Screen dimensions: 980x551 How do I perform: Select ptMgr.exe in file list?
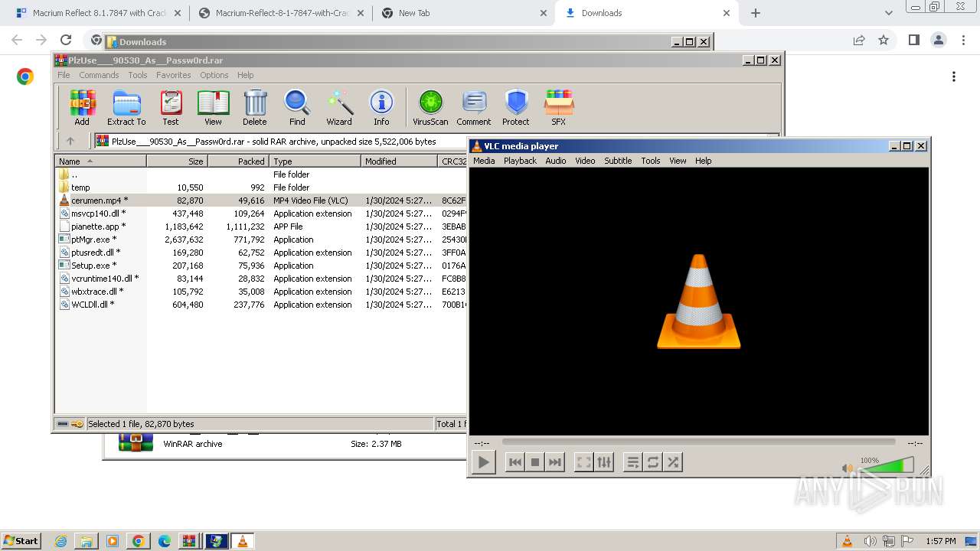coord(261,240)
